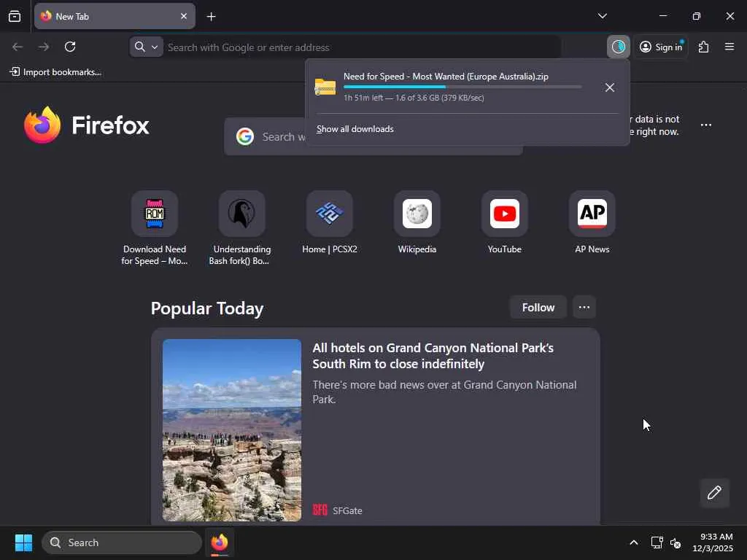Screen dimensions: 747x560
Task: Open the Extensions puzzle icon
Action: coord(703,47)
